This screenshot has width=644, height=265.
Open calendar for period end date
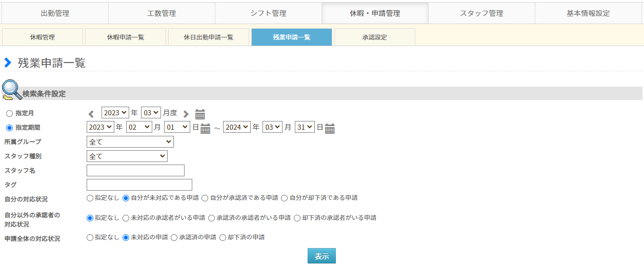330,128
